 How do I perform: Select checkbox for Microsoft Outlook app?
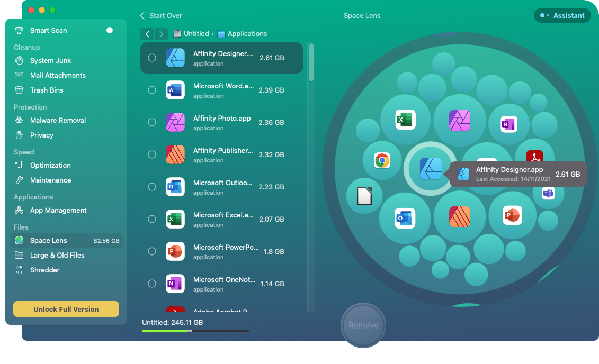[x=152, y=187]
